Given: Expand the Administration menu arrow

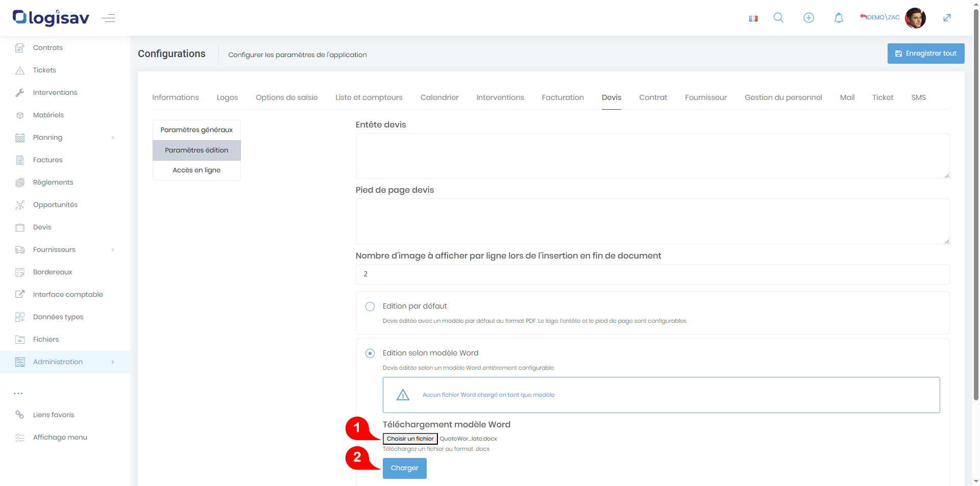Looking at the screenshot, I should pos(113,362).
